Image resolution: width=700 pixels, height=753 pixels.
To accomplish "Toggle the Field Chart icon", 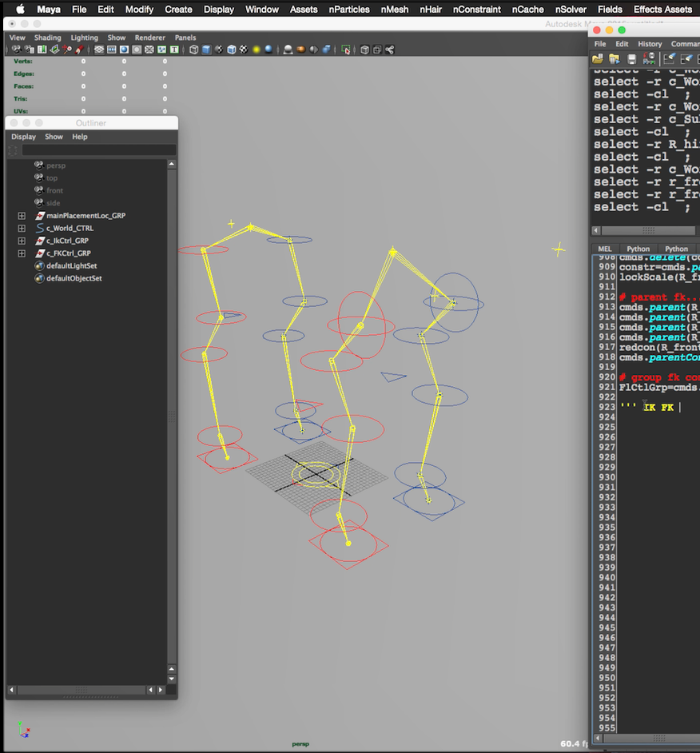I will tap(149, 50).
